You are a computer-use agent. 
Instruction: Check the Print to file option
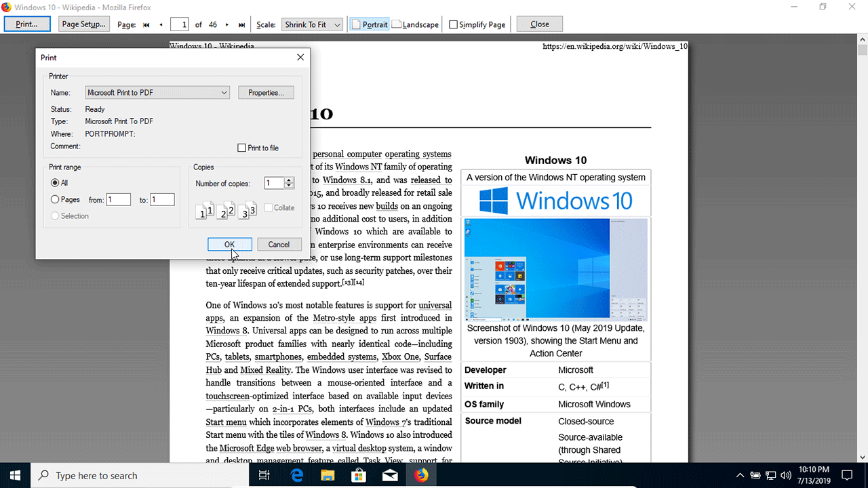pos(241,147)
